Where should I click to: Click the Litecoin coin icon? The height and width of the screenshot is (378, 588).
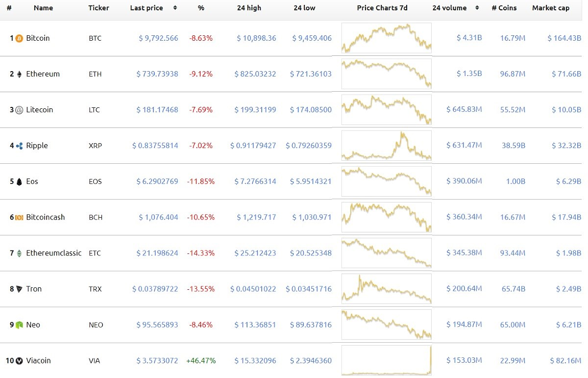click(x=20, y=110)
